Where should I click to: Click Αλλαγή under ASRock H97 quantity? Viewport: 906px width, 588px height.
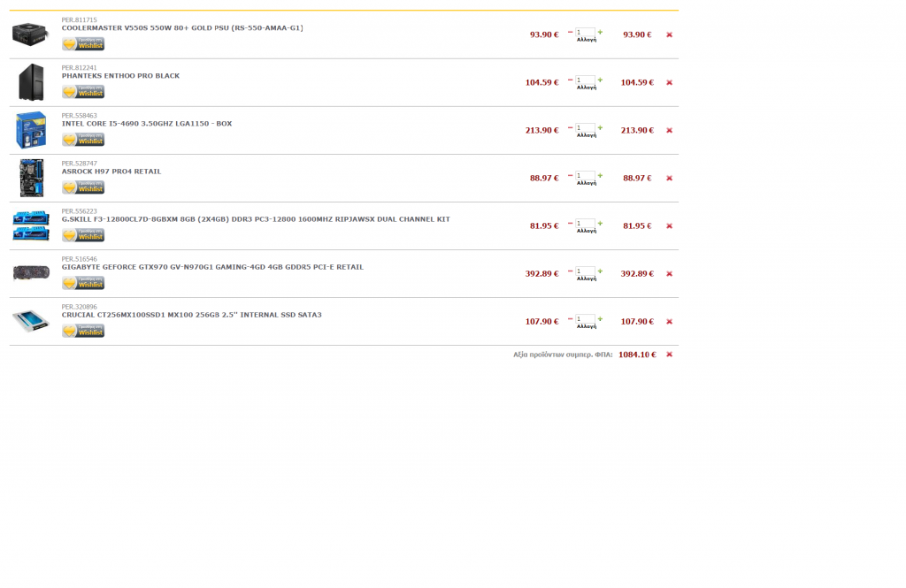(586, 183)
